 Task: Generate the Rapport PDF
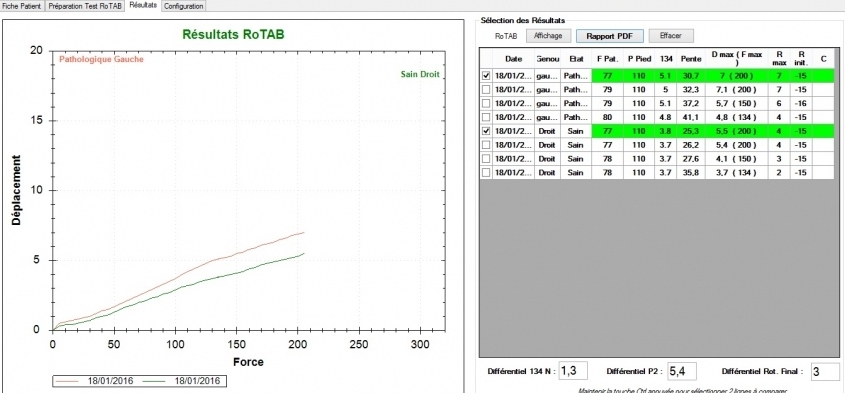pos(609,36)
